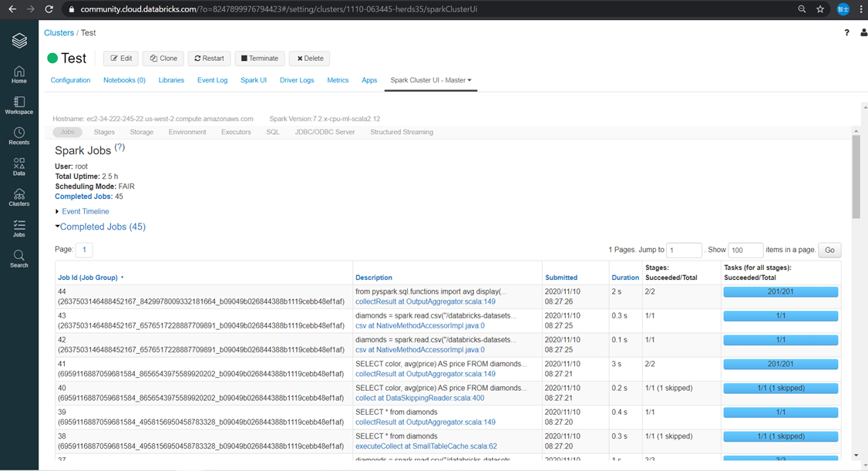Select the Environment tab in Spark UI
This screenshot has width=868, height=471.
pos(187,133)
